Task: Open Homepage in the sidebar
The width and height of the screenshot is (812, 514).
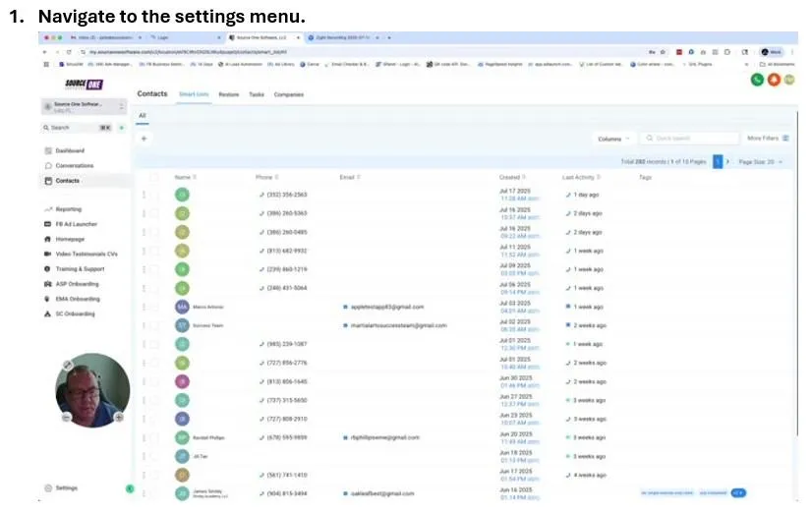Action: tap(64, 239)
